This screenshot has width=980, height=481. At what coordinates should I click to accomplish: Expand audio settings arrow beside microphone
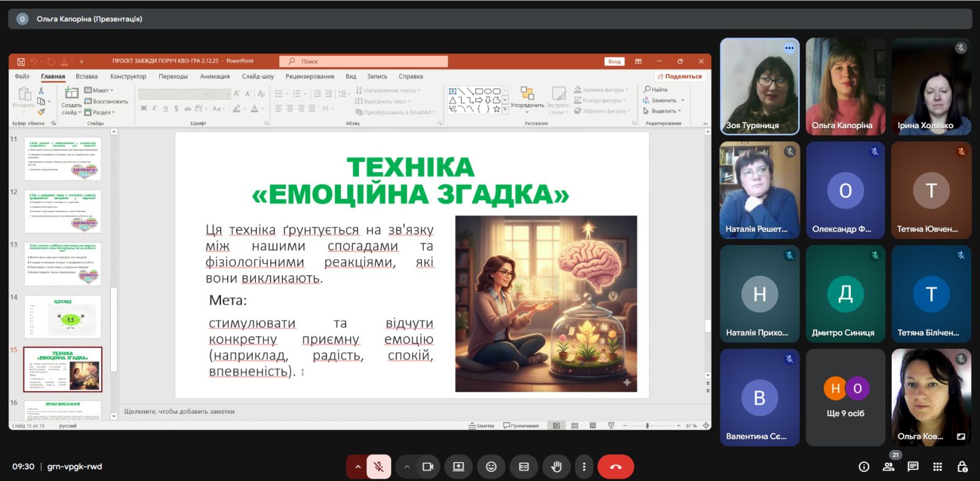tap(358, 467)
